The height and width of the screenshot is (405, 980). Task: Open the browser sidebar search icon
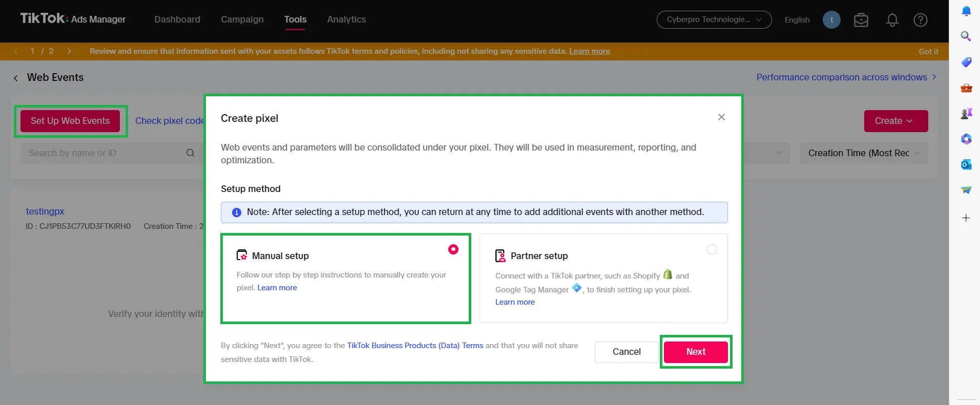966,36
